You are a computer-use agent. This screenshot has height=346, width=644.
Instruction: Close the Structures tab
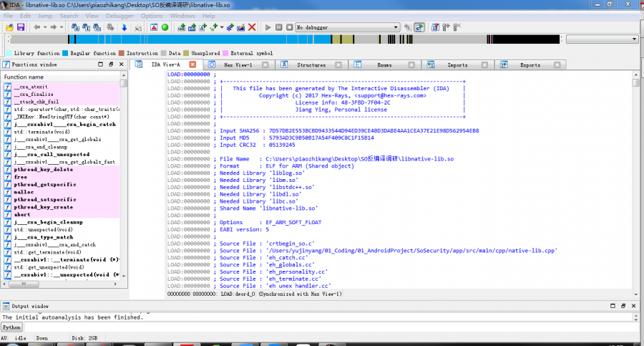(x=338, y=64)
